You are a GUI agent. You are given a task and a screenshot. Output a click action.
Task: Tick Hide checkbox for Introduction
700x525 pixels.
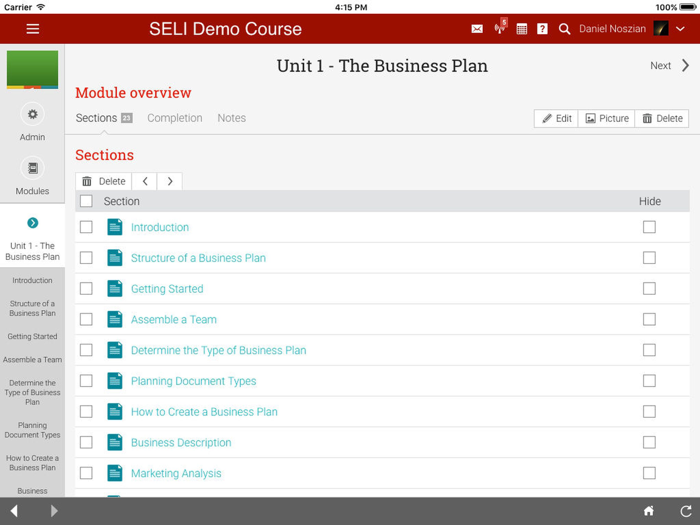point(649,227)
